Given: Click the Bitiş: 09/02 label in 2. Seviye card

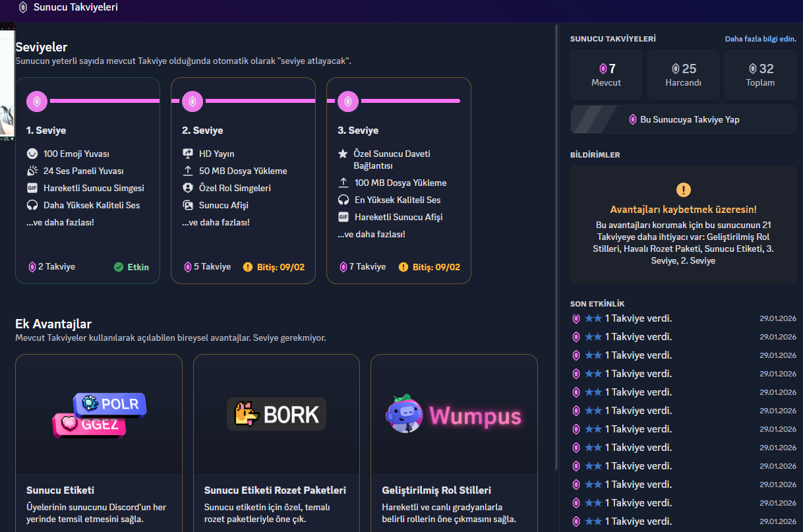Looking at the screenshot, I should point(281,267).
